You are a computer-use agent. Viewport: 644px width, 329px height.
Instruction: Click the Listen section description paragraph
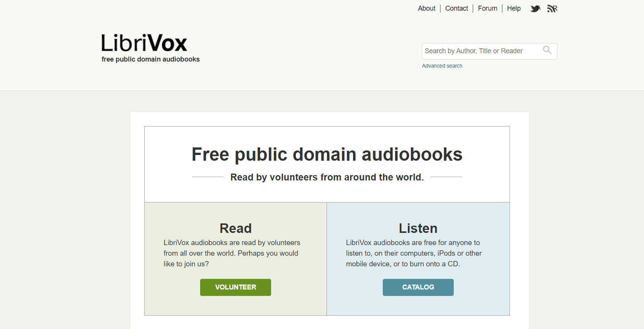(x=414, y=253)
